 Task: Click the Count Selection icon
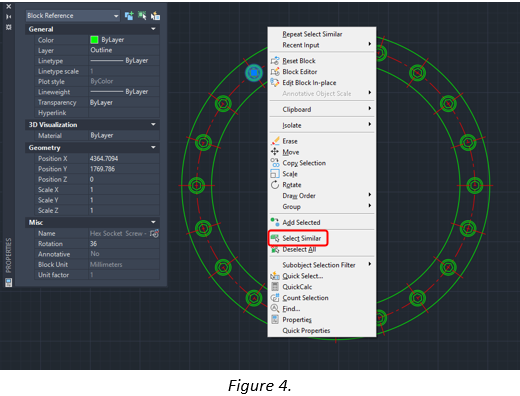pos(275,298)
